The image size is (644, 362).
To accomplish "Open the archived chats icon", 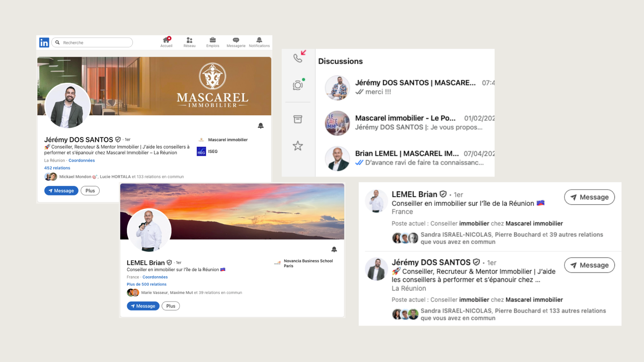I will coord(298,119).
